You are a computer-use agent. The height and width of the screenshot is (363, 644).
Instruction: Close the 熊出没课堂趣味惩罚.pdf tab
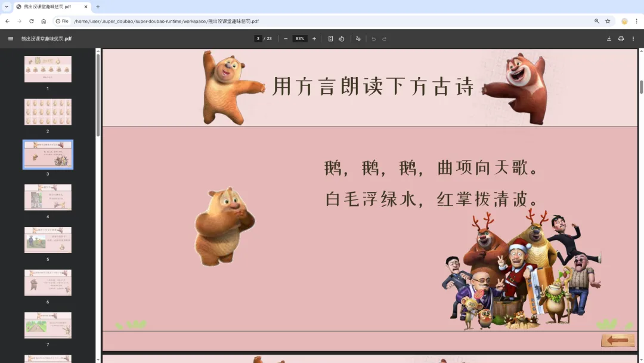point(86,7)
